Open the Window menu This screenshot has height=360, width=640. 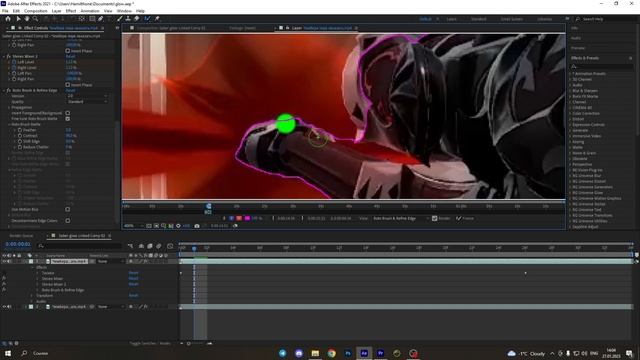tap(124, 11)
